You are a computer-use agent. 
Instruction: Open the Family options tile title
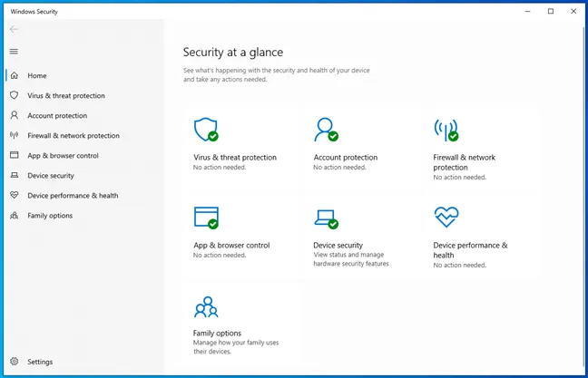(217, 333)
